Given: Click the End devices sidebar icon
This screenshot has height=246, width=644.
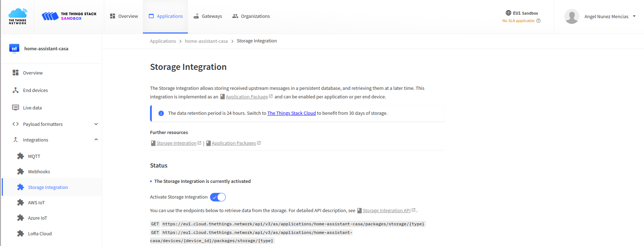Looking at the screenshot, I should point(16,90).
